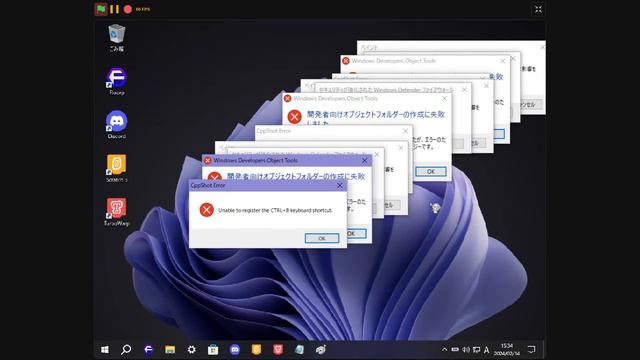Open the ごみ箱 recycle bin desktop icon

pyautogui.click(x=116, y=38)
